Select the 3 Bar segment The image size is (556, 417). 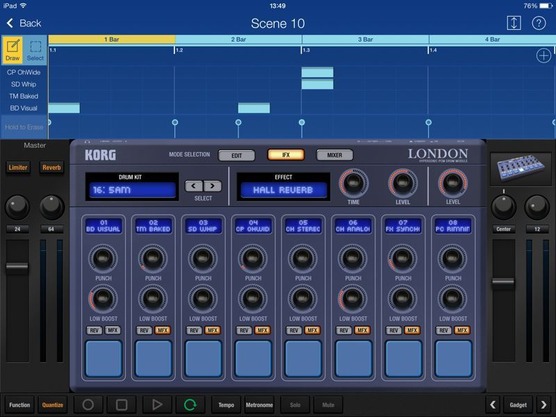(365, 39)
